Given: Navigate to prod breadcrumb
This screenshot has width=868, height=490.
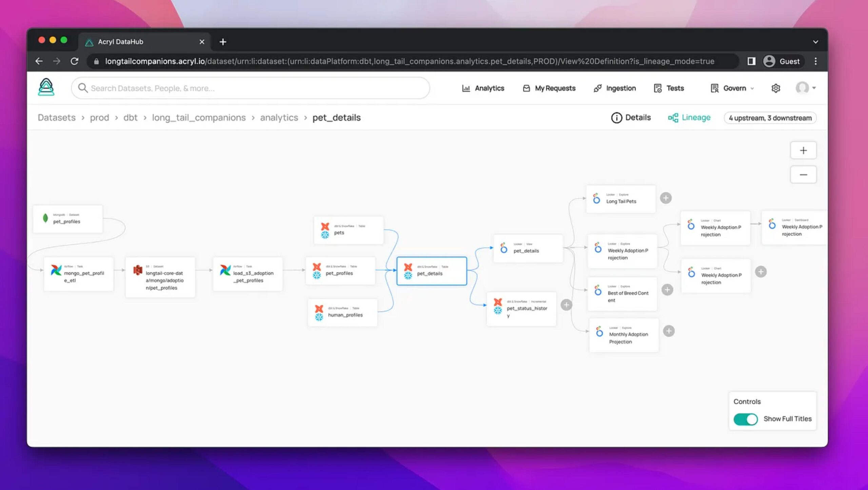Looking at the screenshot, I should pos(99,118).
